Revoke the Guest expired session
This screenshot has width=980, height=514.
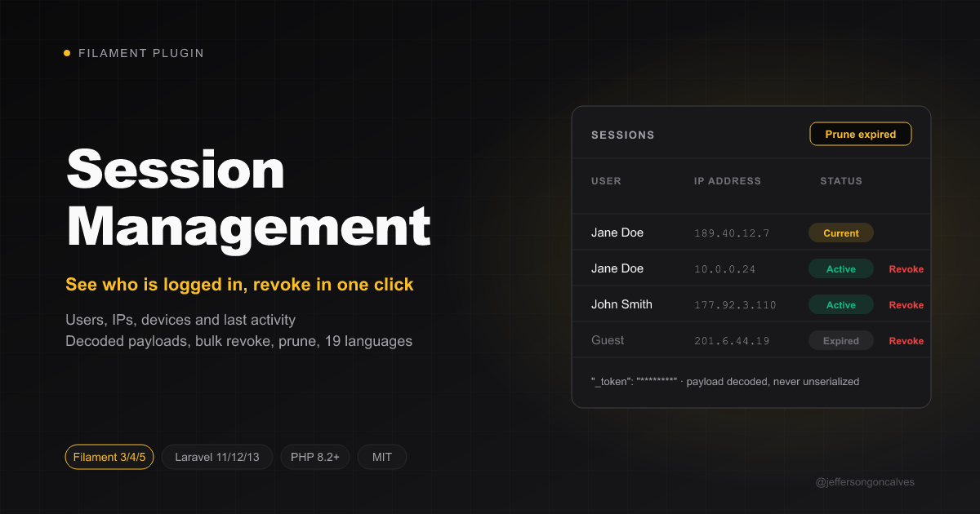pos(906,341)
